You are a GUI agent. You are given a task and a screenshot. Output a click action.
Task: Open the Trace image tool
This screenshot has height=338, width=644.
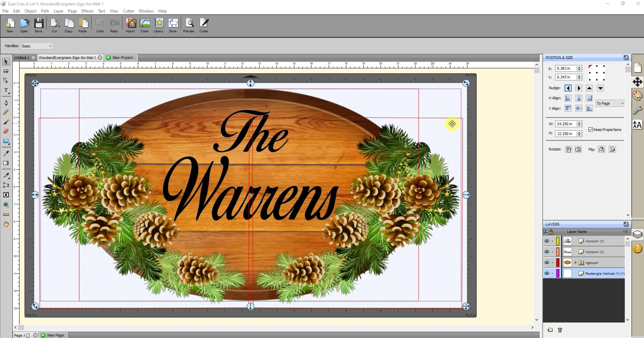pos(144,25)
